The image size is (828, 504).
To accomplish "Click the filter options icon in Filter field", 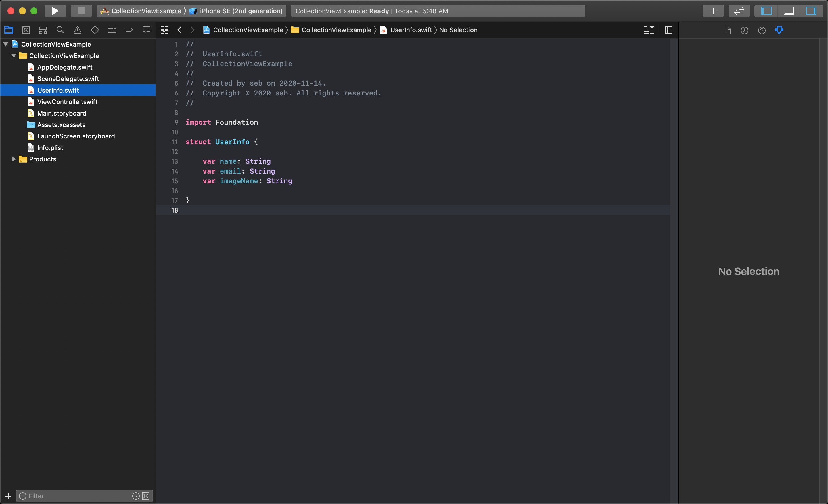I will coord(22,496).
